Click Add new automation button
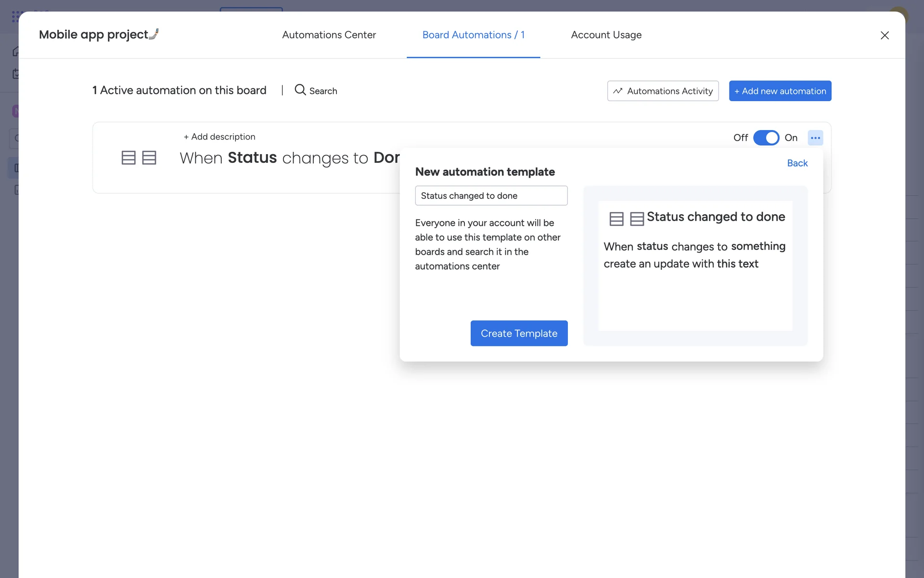Image resolution: width=924 pixels, height=578 pixels. tap(780, 91)
